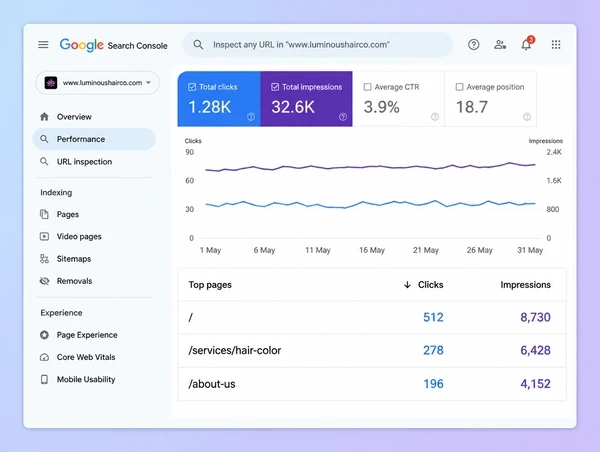
Task: Open the help question mark icon
Action: click(473, 45)
